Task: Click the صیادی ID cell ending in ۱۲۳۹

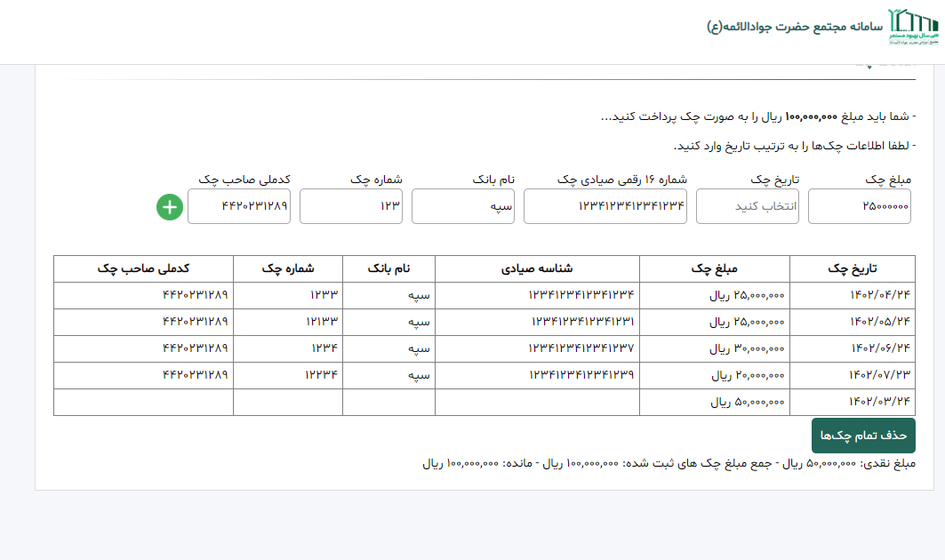Action: point(581,375)
